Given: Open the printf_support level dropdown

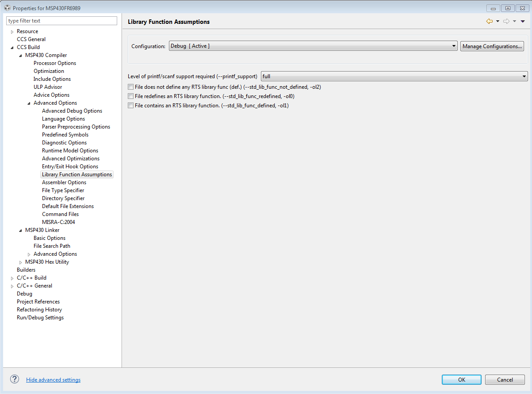Looking at the screenshot, I should tap(394, 76).
